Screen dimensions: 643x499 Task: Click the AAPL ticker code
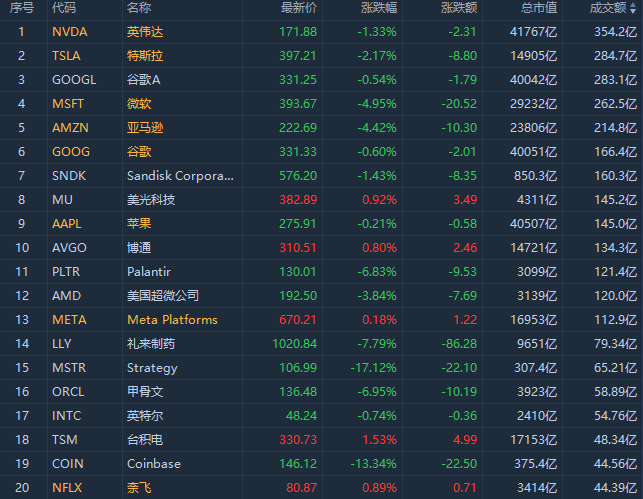[x=68, y=224]
